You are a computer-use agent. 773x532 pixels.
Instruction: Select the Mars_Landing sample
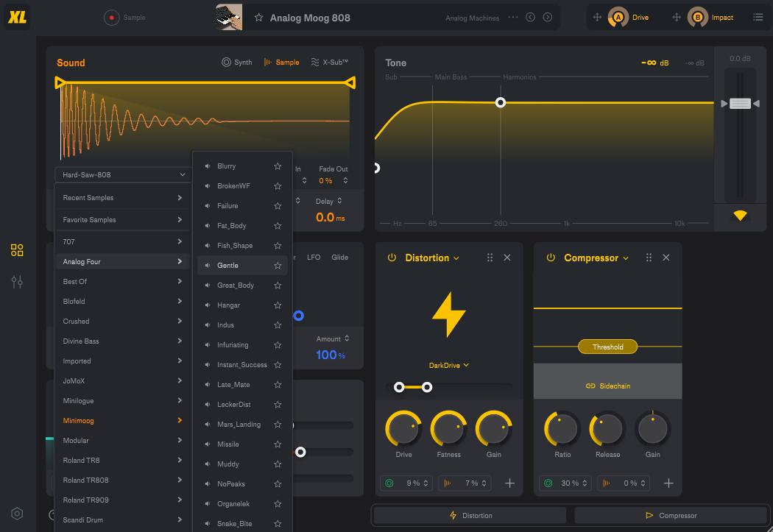point(242,424)
